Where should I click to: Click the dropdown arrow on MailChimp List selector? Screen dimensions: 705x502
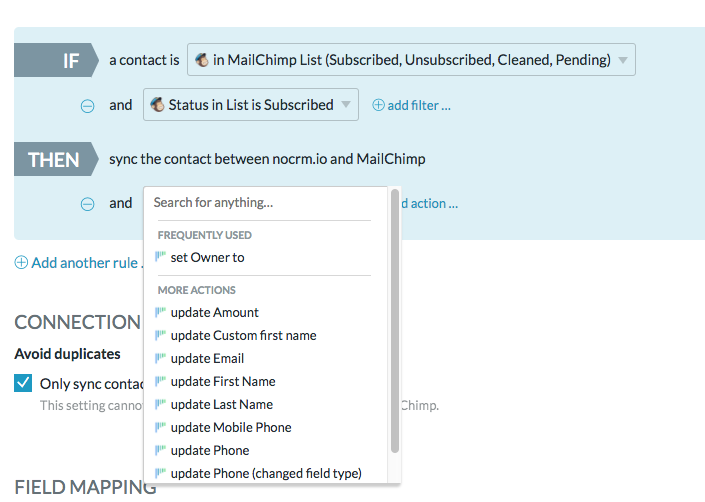tap(623, 60)
